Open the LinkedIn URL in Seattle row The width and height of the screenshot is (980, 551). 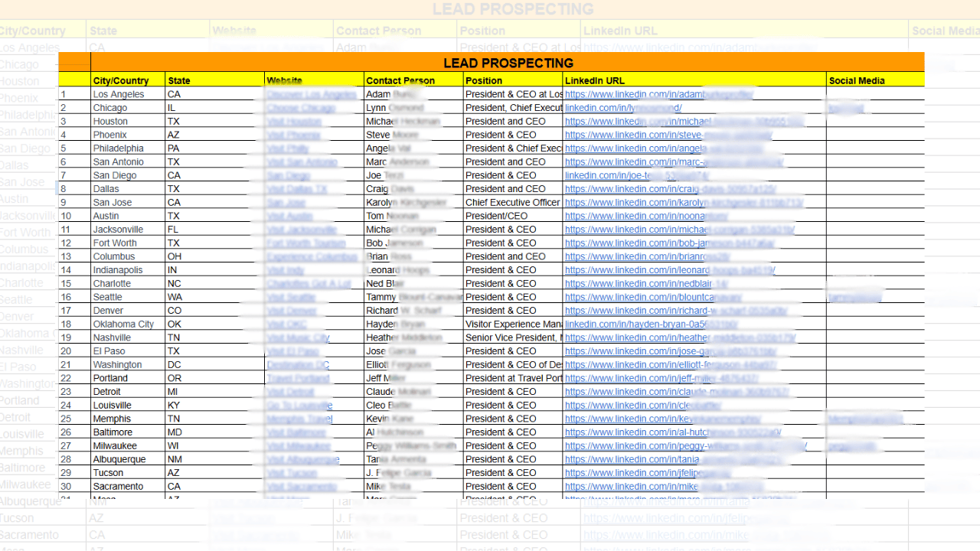(x=653, y=297)
